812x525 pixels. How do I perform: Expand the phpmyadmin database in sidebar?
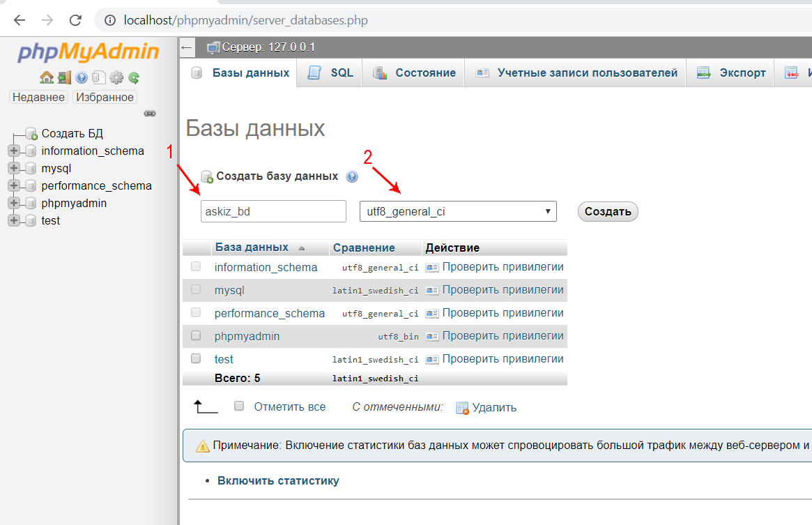click(x=13, y=204)
